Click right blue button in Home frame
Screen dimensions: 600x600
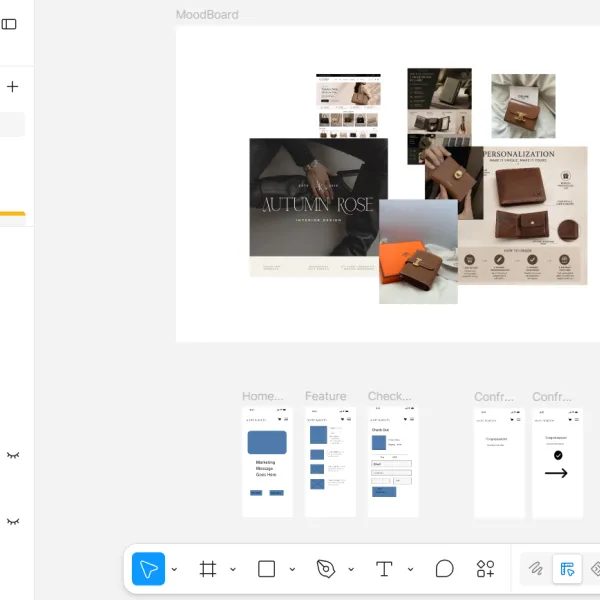(276, 493)
